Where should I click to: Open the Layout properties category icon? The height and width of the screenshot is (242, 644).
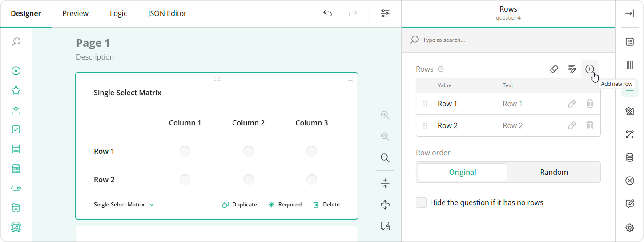(630, 111)
